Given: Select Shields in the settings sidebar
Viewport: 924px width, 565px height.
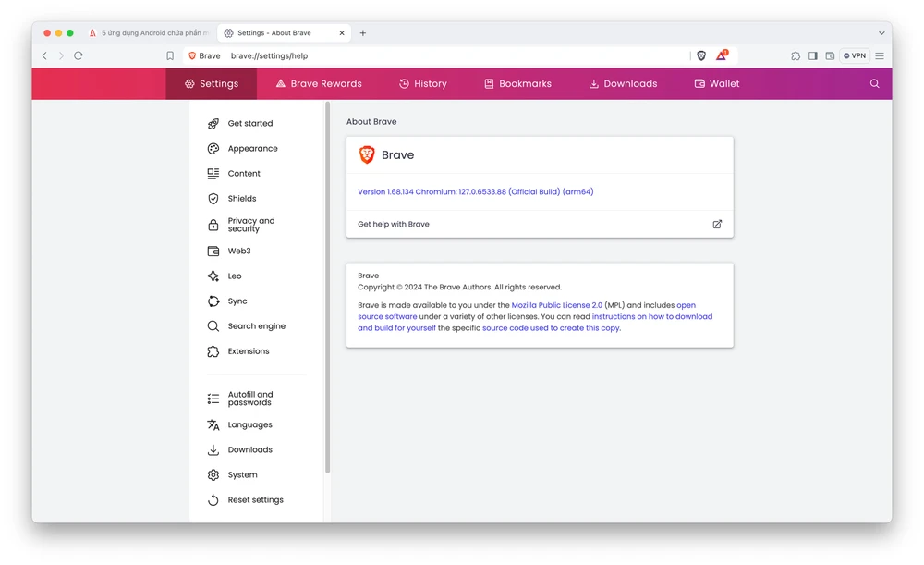Looking at the screenshot, I should 242,198.
